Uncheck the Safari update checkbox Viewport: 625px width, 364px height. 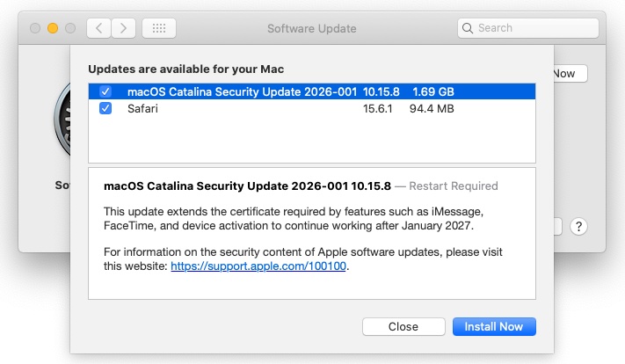pos(105,108)
